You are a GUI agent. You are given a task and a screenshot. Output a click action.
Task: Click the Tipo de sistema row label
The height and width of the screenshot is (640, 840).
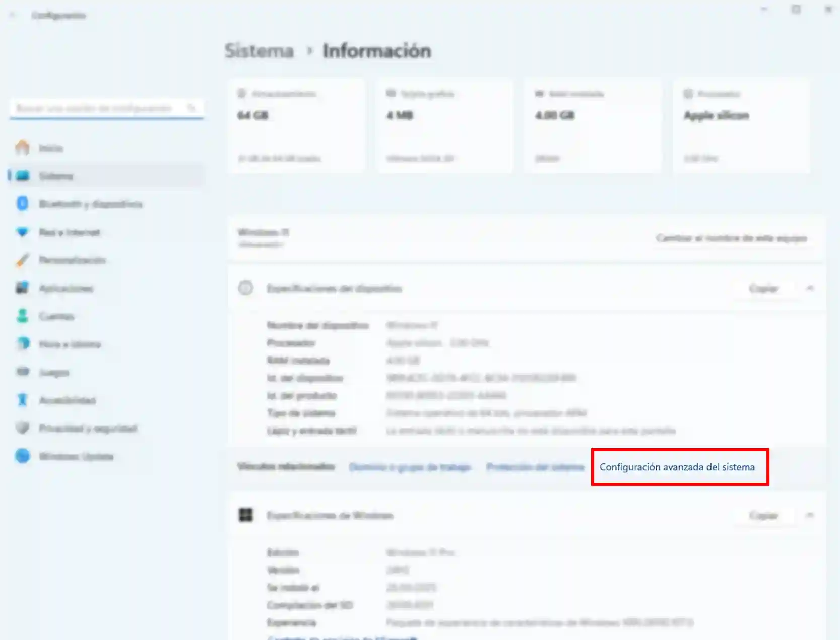pyautogui.click(x=301, y=413)
